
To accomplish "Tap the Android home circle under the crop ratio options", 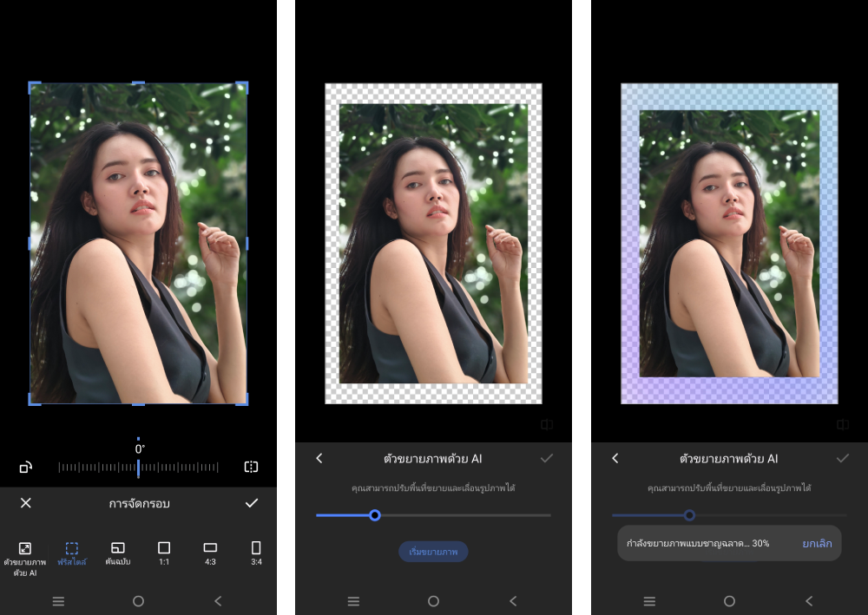I will click(x=138, y=601).
